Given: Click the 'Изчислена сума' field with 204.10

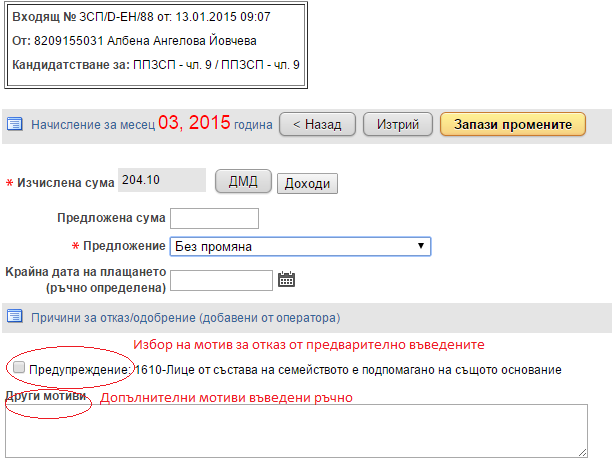Looking at the screenshot, I should pyautogui.click(x=162, y=180).
